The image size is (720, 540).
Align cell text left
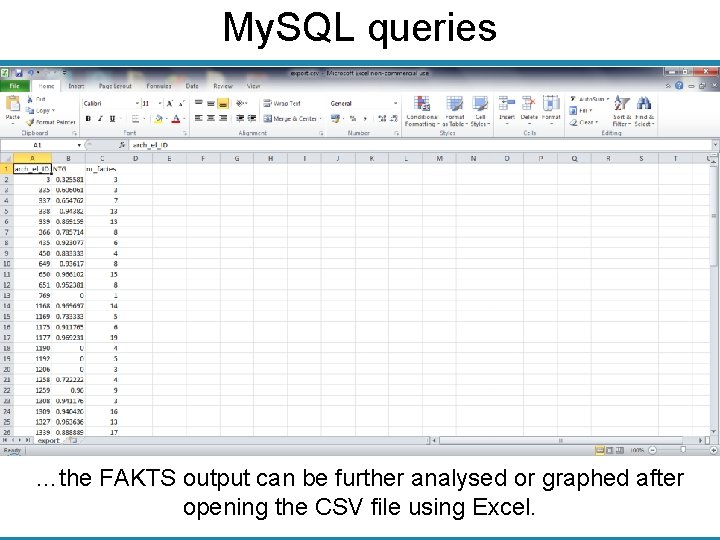[198, 118]
